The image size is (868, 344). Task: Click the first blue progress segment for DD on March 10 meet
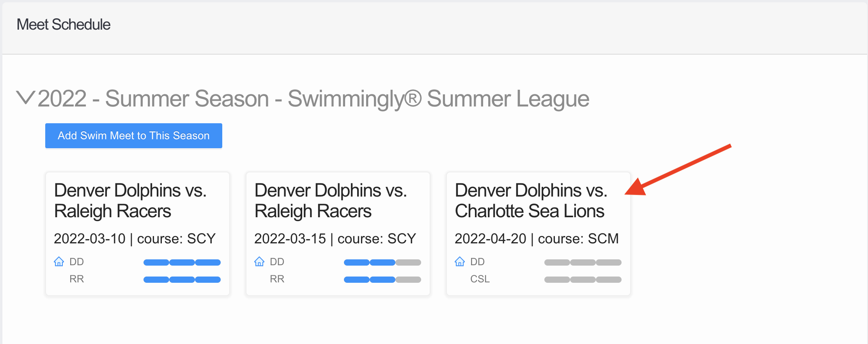click(x=156, y=262)
